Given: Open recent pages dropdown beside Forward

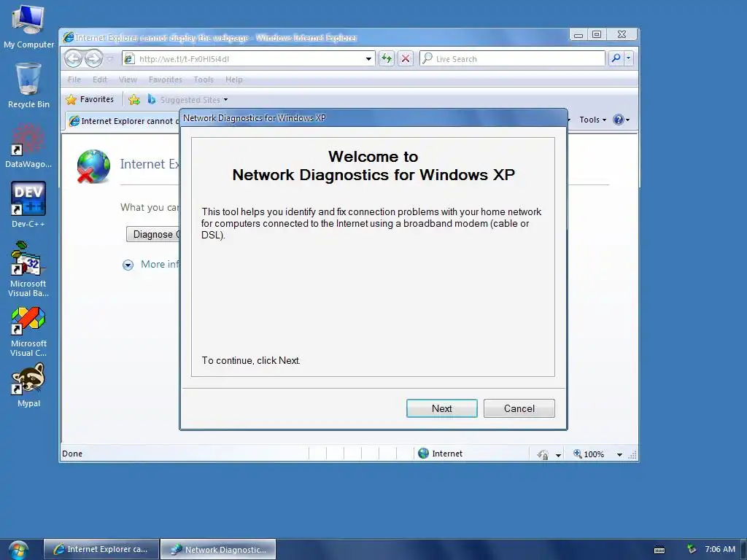Looking at the screenshot, I should (110, 59).
